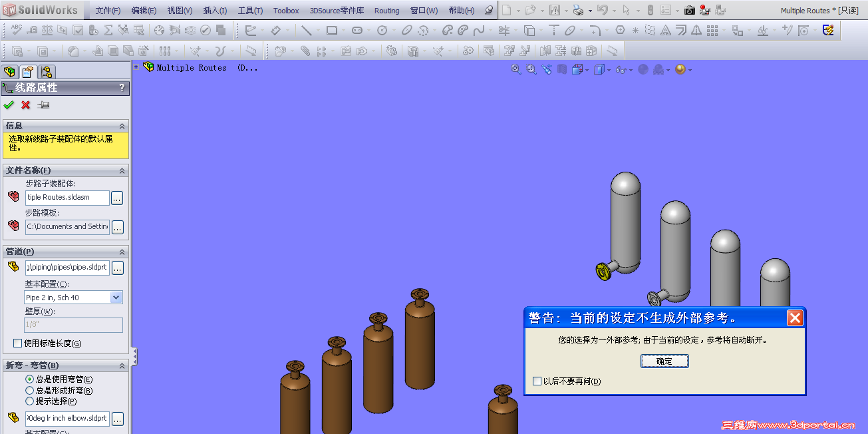Screen dimensions: 868x434
Task: Click the '确定' button in the warning dialog
Action: pyautogui.click(x=664, y=361)
